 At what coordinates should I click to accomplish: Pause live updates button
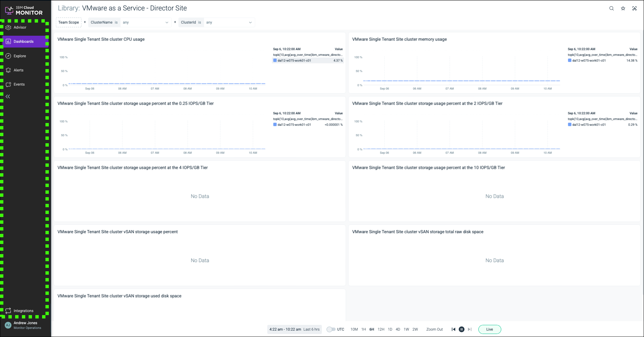pos(462,329)
